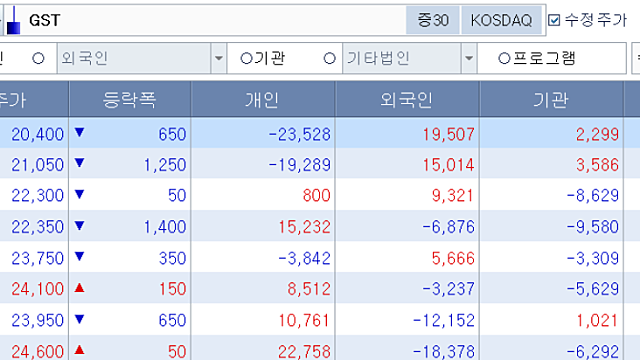Select the 개인 value 800
The width and height of the screenshot is (640, 360).
pyautogui.click(x=317, y=196)
